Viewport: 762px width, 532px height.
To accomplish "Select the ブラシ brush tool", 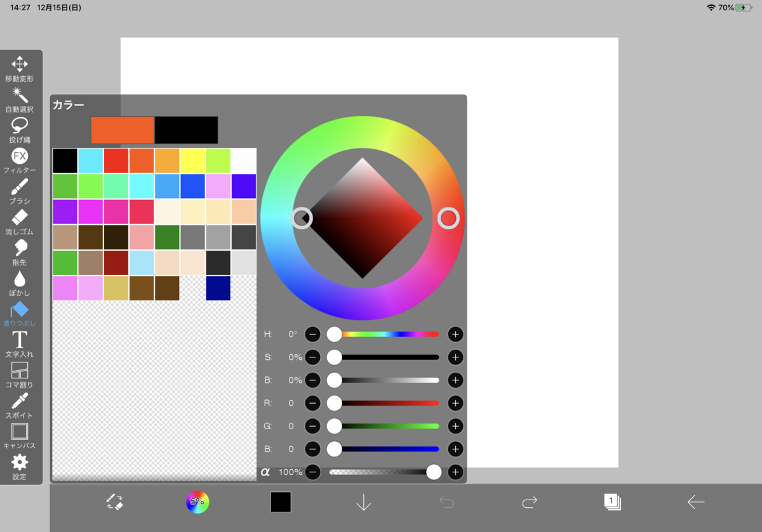I will click(x=20, y=191).
